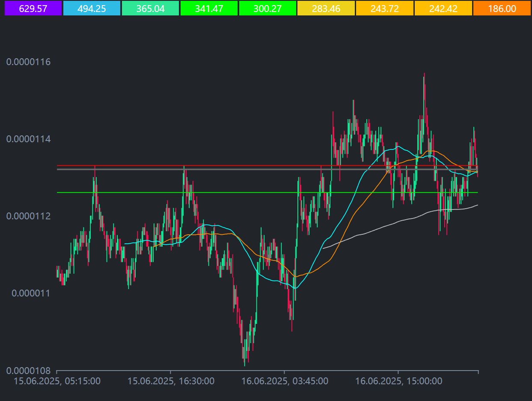Click the 16.06.2025, 03:45:00 time label
Screen dimensions: 532x401
285,381
